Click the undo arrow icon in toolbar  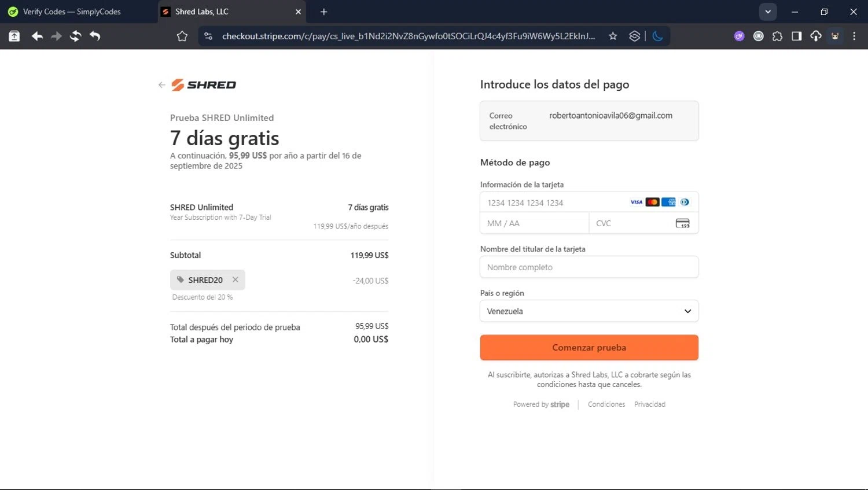coord(95,36)
